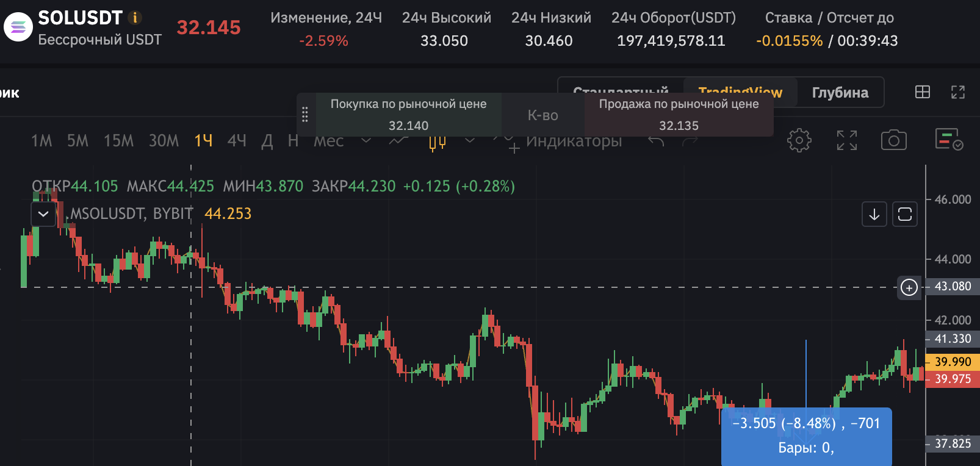980x466 pixels.
Task: Open the SOLUSDT info icon
Action: pyautogui.click(x=135, y=18)
